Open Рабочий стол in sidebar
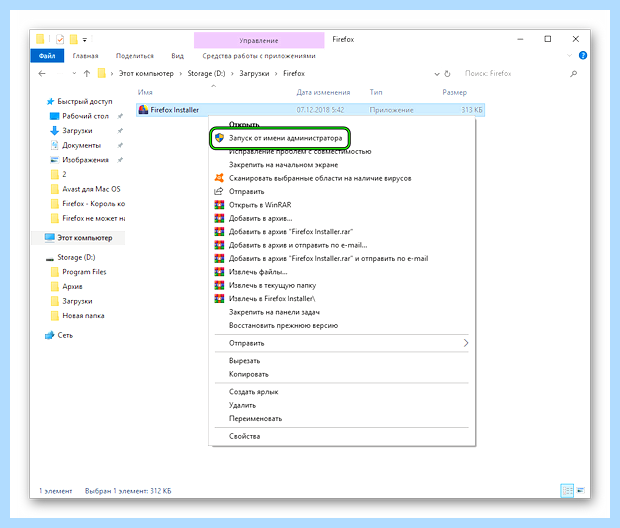The width and height of the screenshot is (620, 528). pyautogui.click(x=85, y=116)
